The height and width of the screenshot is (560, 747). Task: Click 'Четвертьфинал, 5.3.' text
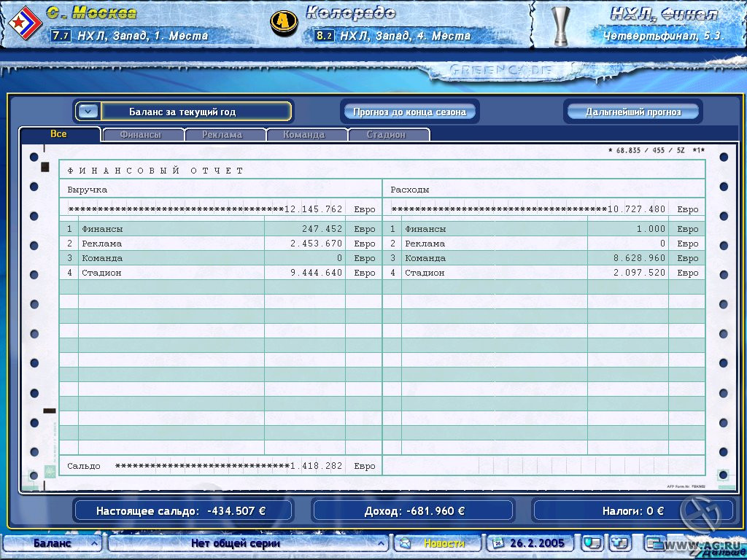click(663, 35)
